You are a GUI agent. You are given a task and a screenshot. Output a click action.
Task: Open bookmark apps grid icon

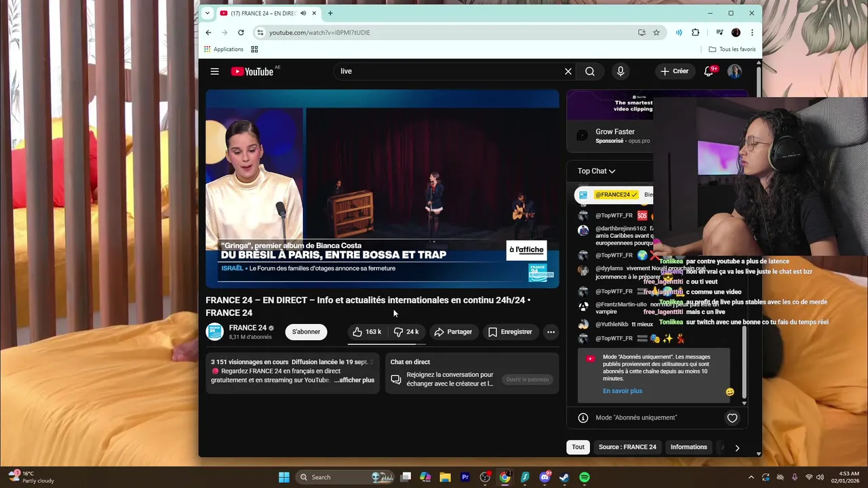(x=254, y=49)
